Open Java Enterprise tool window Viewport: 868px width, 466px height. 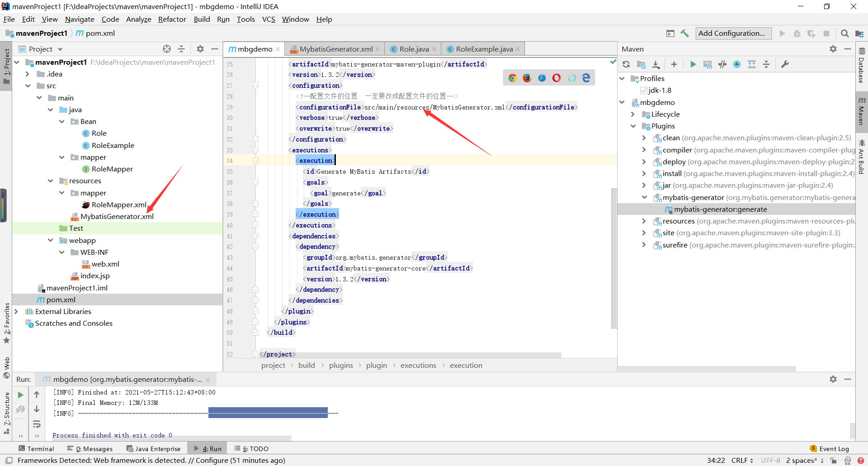coord(154,448)
